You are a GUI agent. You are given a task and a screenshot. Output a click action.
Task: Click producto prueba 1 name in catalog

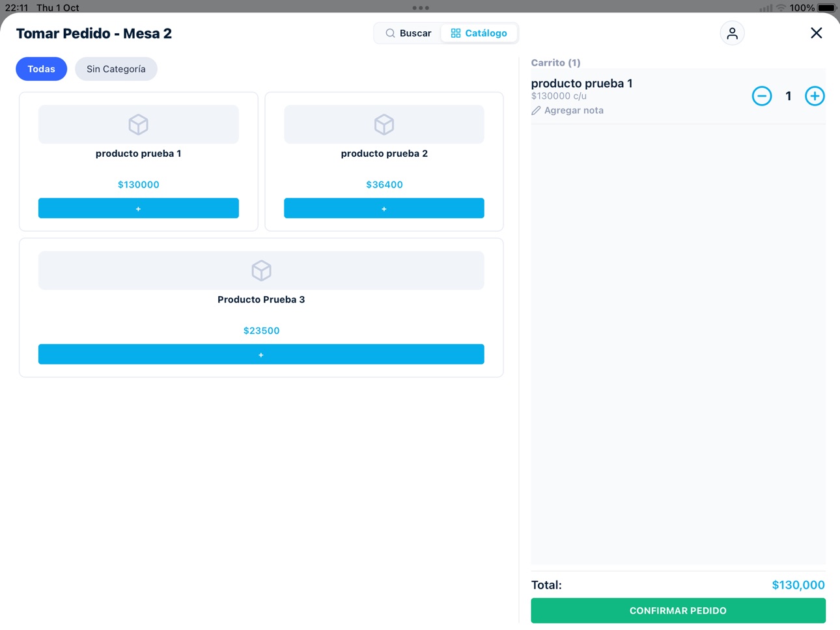tap(139, 154)
